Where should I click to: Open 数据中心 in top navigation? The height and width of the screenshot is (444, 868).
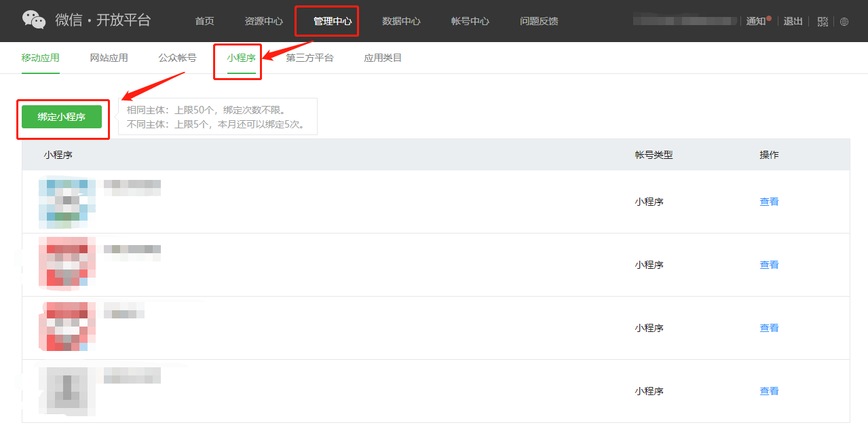pos(401,21)
